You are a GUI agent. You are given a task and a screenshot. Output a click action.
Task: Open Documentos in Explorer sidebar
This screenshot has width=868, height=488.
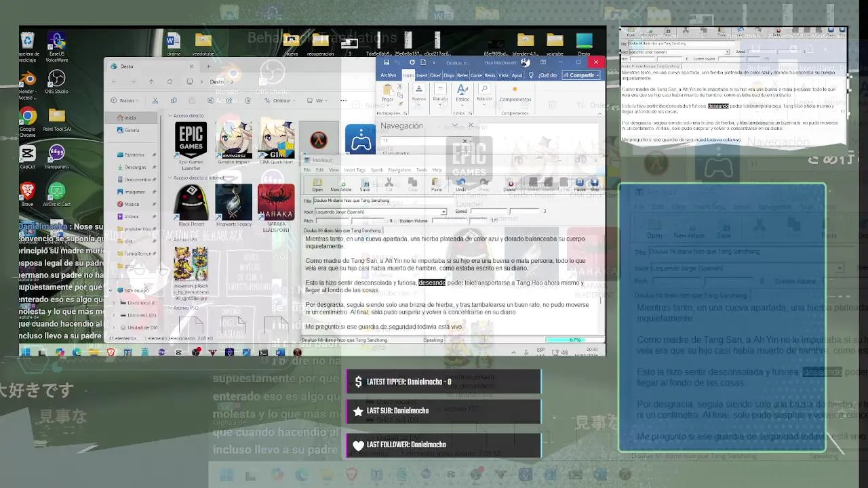(x=134, y=179)
